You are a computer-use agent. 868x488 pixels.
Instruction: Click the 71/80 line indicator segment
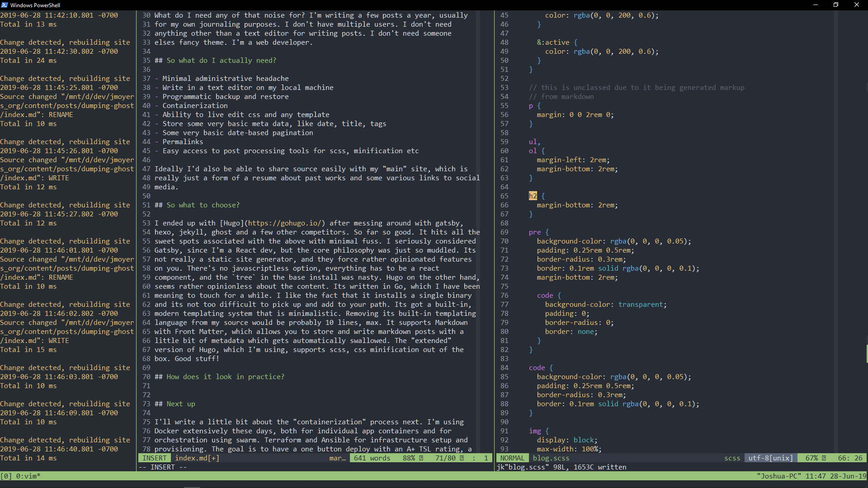coord(445,458)
